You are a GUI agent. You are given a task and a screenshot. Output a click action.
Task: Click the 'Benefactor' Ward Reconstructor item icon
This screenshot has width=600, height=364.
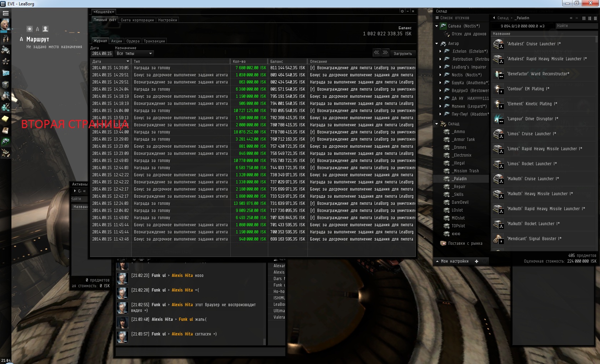pos(498,74)
